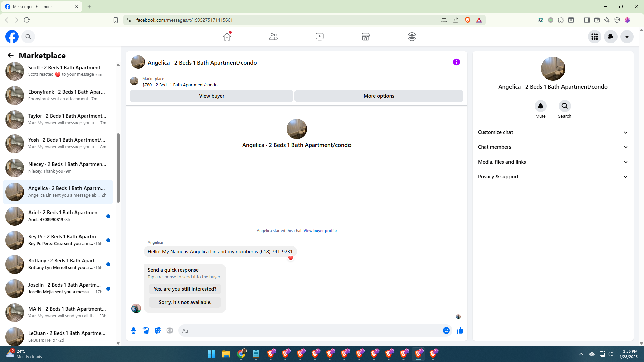Open the sticker picker icon
Viewport: 644px width, 362px height.
[x=158, y=330]
